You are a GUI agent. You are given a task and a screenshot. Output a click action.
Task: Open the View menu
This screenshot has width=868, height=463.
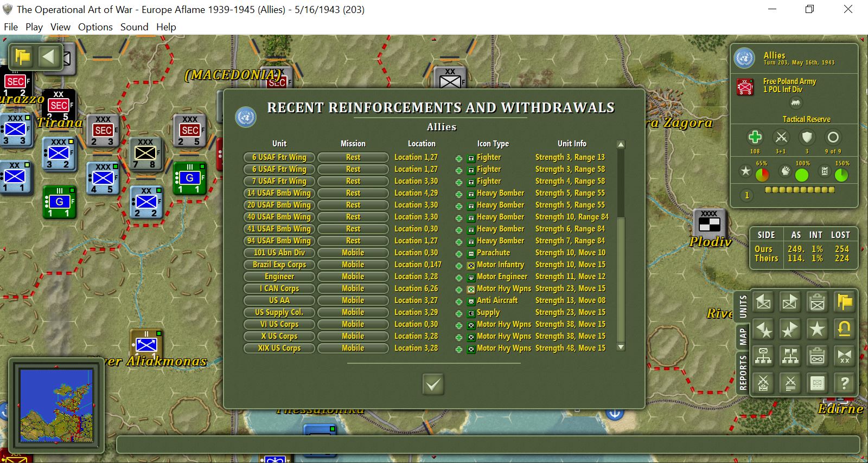coord(60,27)
